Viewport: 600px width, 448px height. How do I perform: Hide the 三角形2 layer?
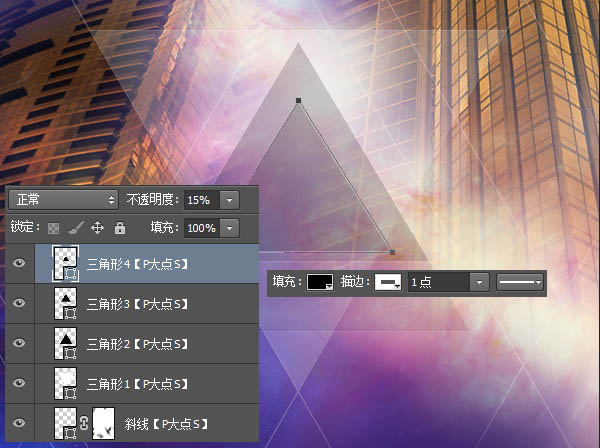(19, 343)
